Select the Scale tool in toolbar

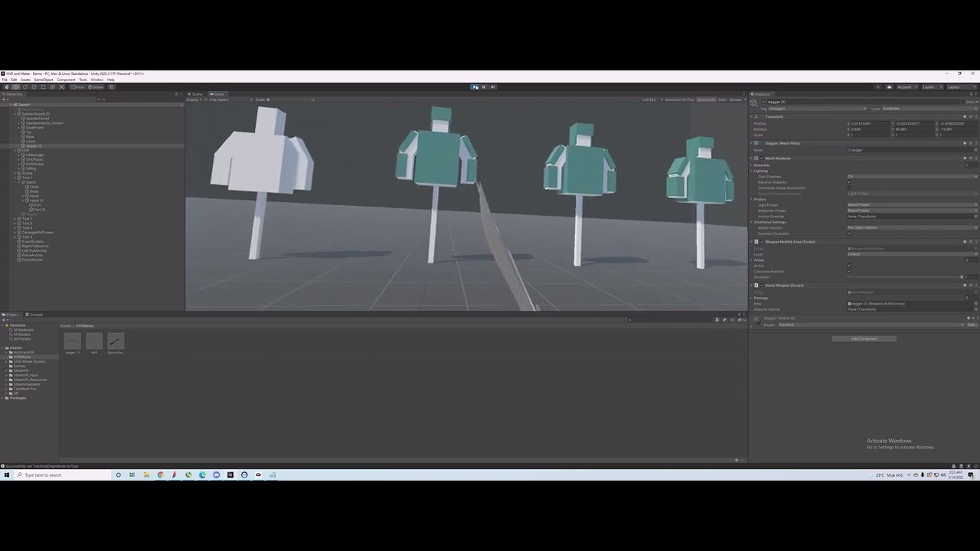[34, 86]
